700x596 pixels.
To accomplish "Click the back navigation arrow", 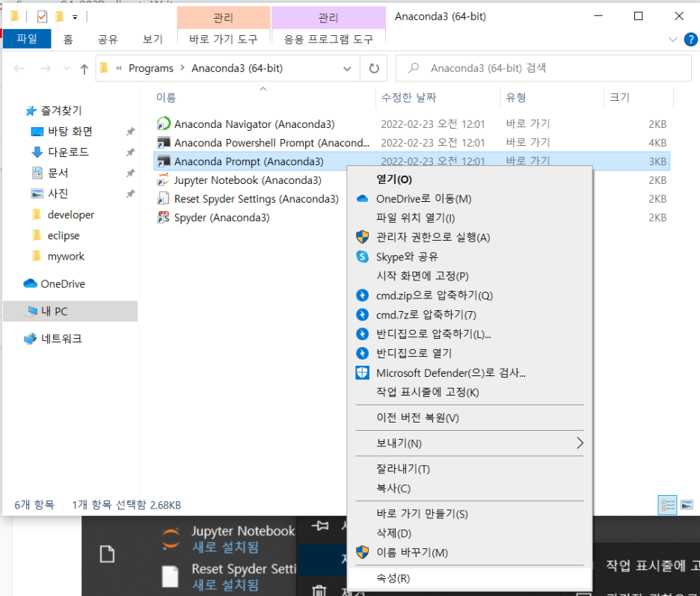I will pyautogui.click(x=19, y=68).
